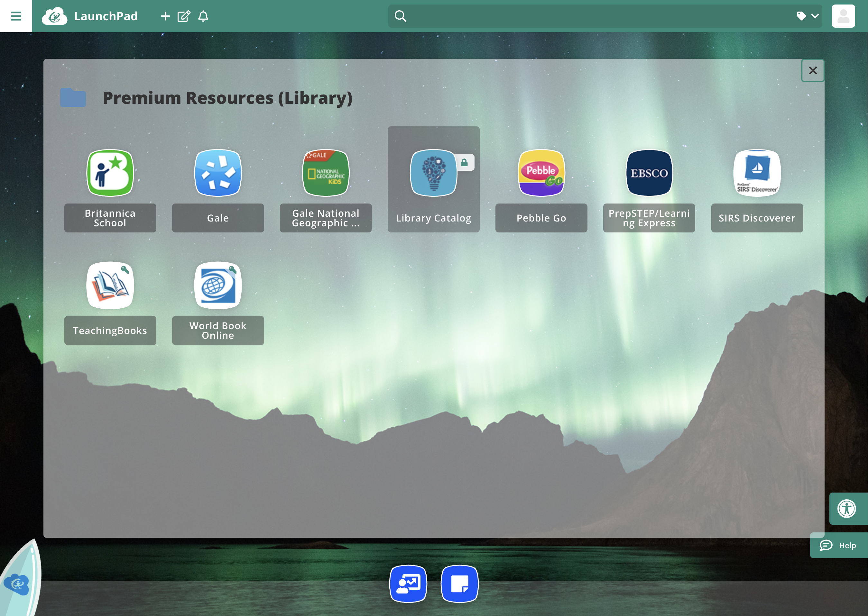This screenshot has height=616, width=868.
Task: Open the Help chat button
Action: 838,545
